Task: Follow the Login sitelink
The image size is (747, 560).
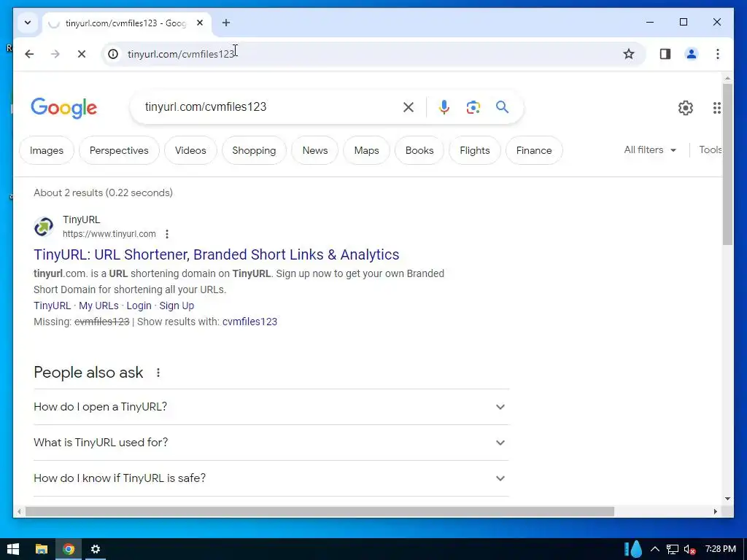Action: coord(139,306)
